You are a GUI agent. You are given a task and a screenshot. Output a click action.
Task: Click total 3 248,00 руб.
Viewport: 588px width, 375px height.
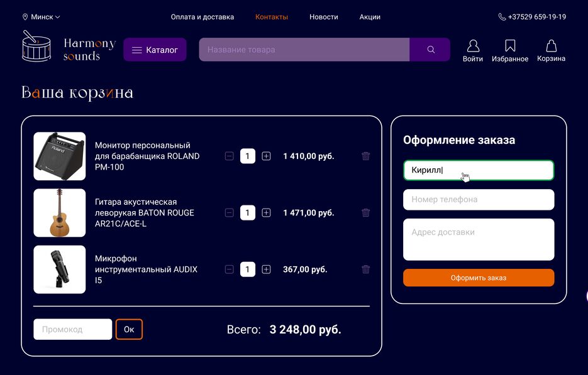[x=305, y=330]
